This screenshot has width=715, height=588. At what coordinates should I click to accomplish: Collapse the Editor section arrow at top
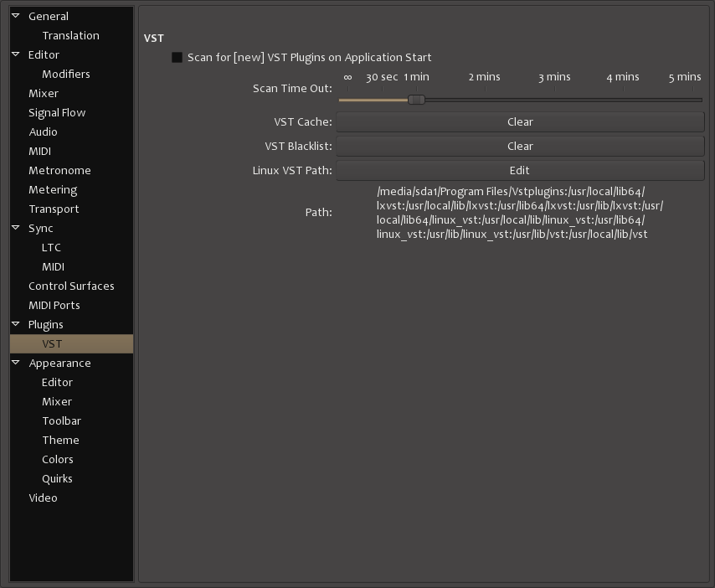point(16,54)
